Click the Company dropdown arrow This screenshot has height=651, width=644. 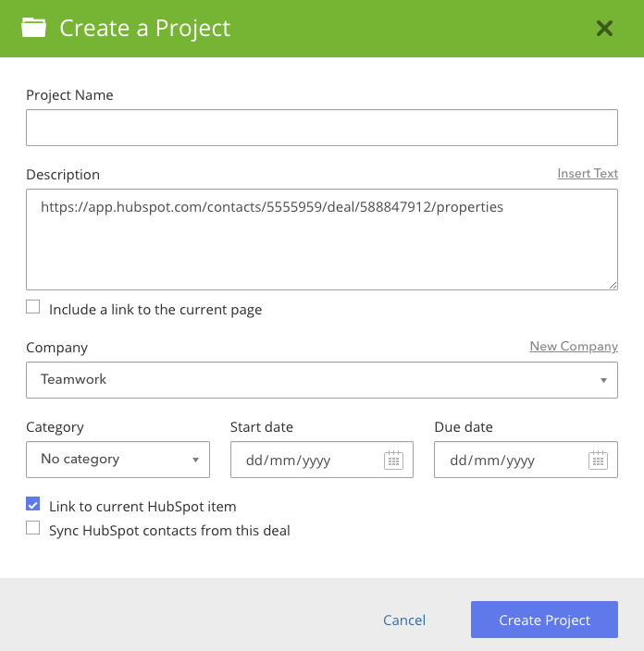[x=603, y=380]
